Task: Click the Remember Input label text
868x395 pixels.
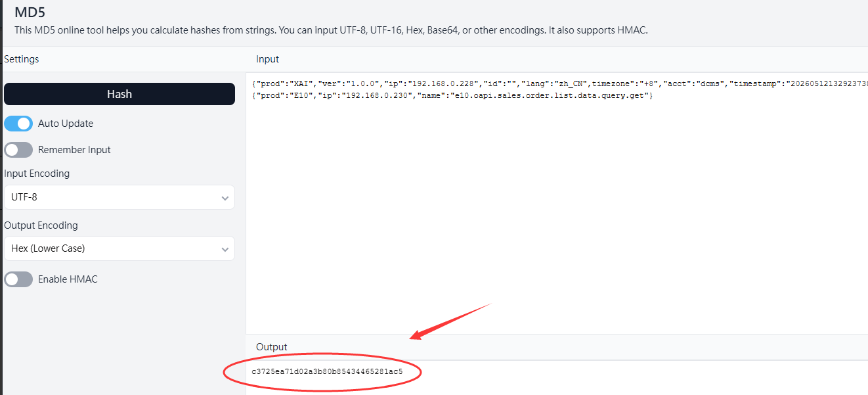Action: click(x=74, y=150)
